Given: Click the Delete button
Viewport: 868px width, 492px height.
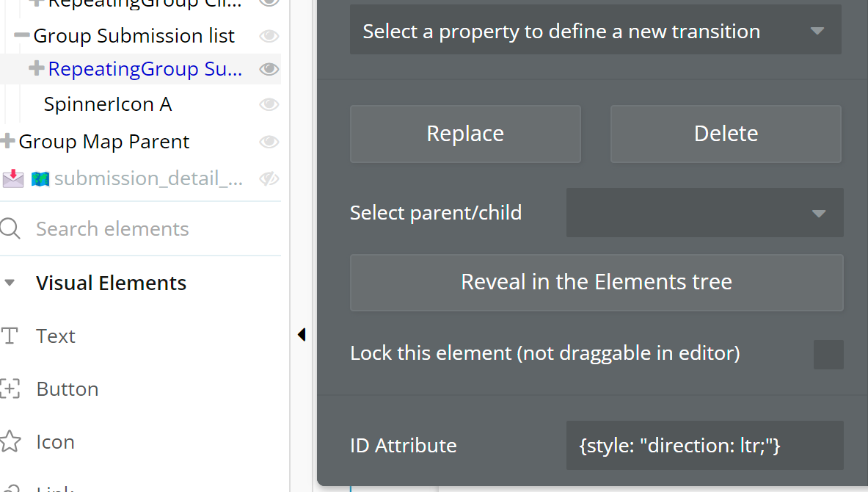Looking at the screenshot, I should 726,134.
